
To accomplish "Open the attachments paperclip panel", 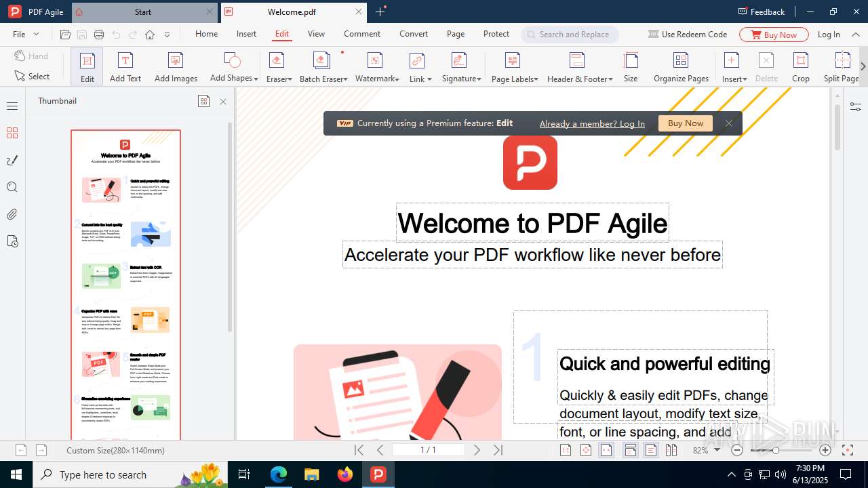I will [12, 214].
